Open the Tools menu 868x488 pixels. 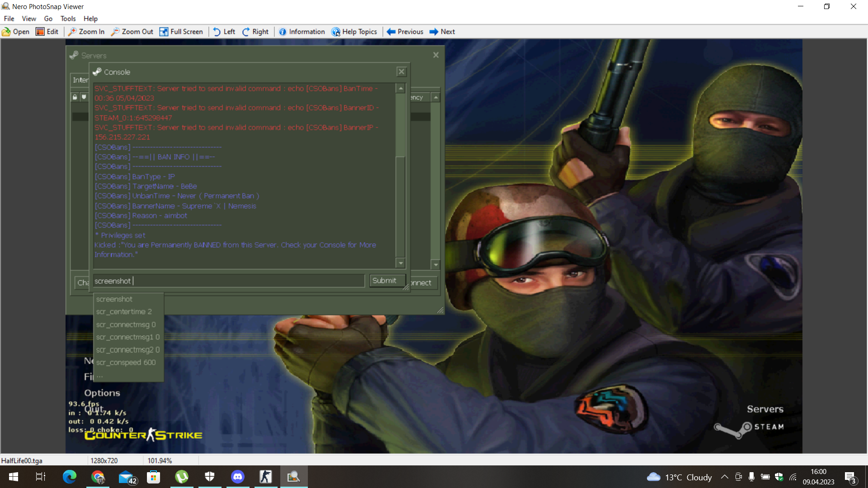click(68, 19)
